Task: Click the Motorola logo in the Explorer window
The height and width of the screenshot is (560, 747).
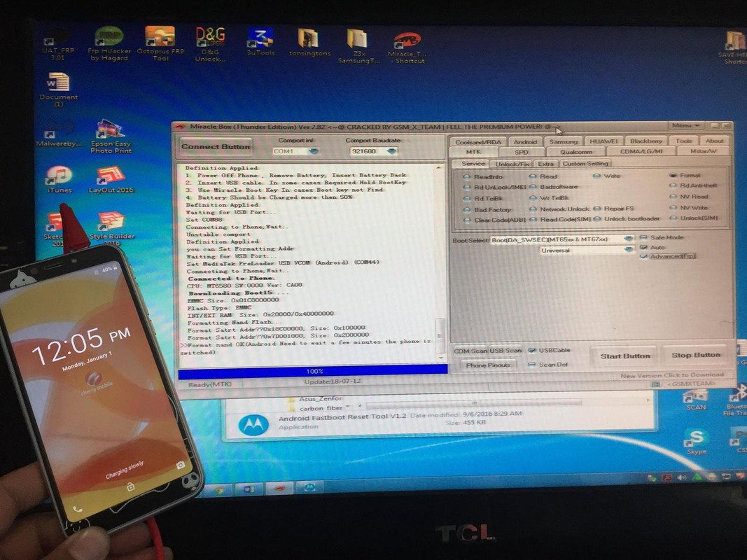Action: coord(253,425)
